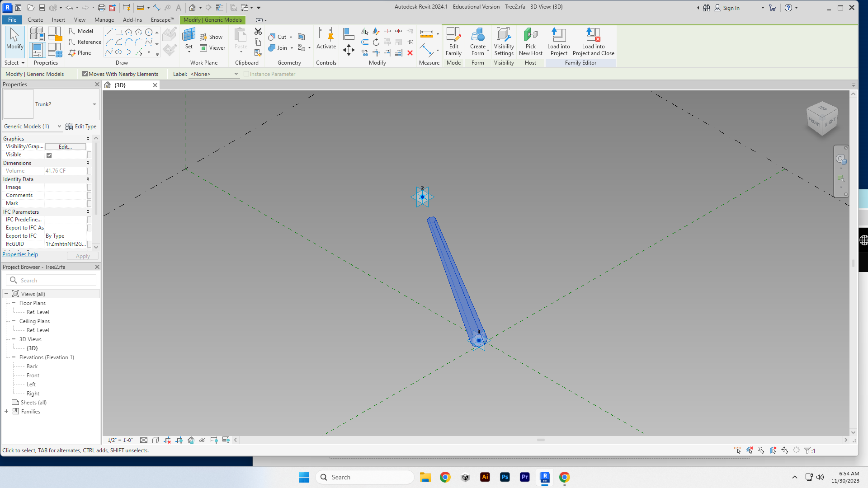The height and width of the screenshot is (488, 868).
Task: Select the Move tool
Action: click(349, 50)
